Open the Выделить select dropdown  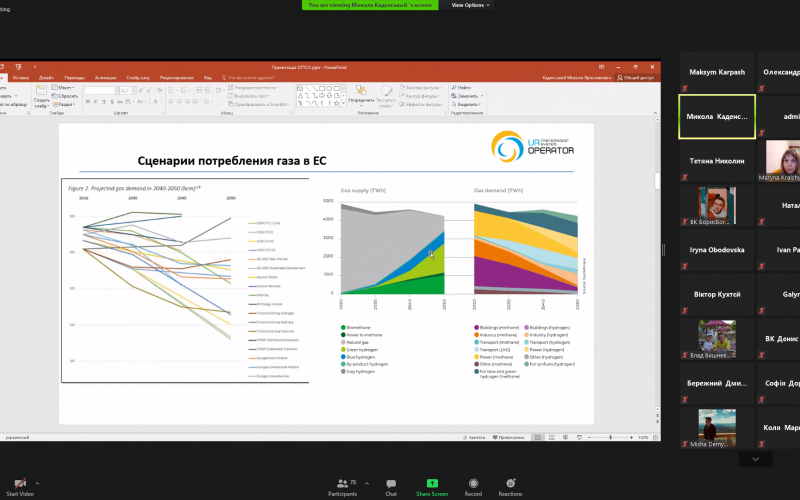click(x=466, y=104)
